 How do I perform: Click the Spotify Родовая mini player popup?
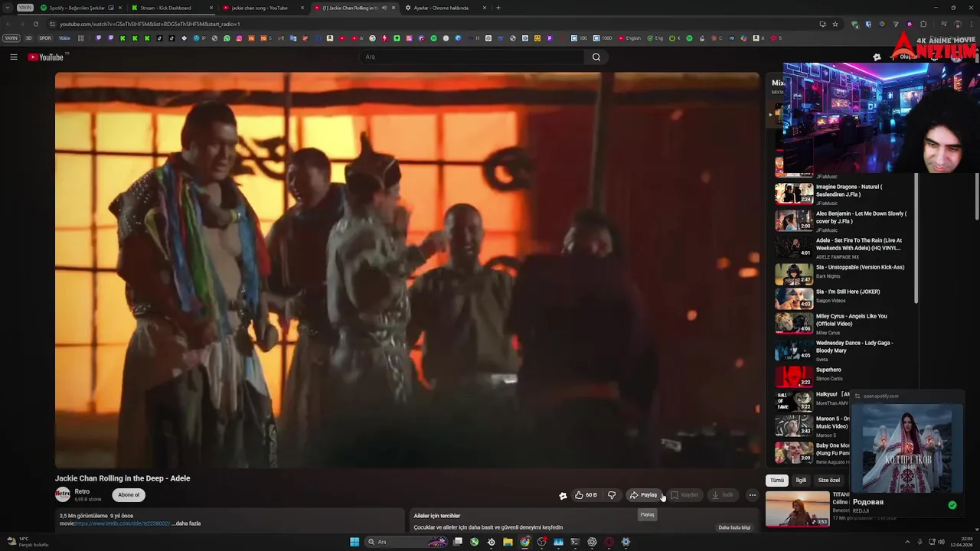906,455
